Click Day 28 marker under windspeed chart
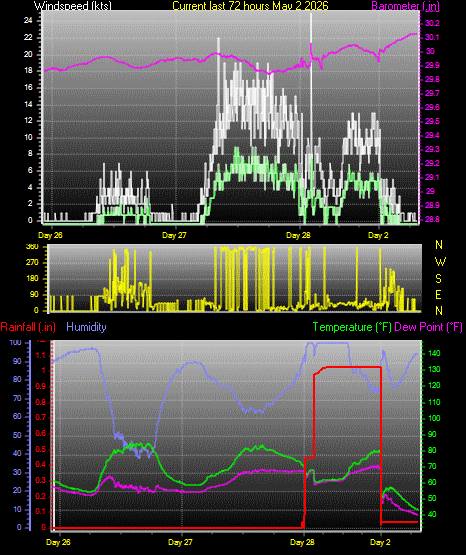The image size is (466, 555). click(x=298, y=235)
